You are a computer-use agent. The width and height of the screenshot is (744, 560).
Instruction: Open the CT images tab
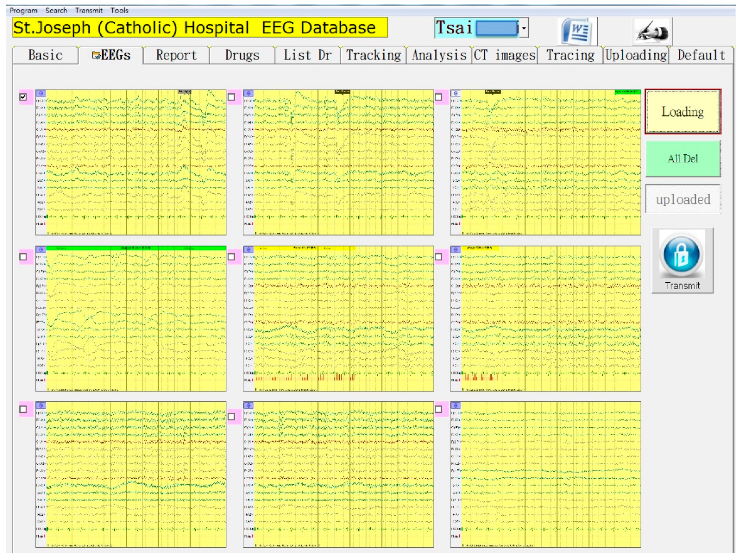[x=504, y=55]
